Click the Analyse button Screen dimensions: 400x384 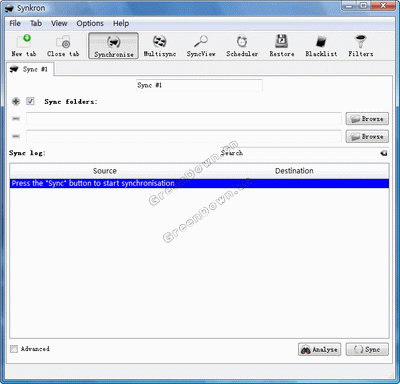pyautogui.click(x=319, y=349)
